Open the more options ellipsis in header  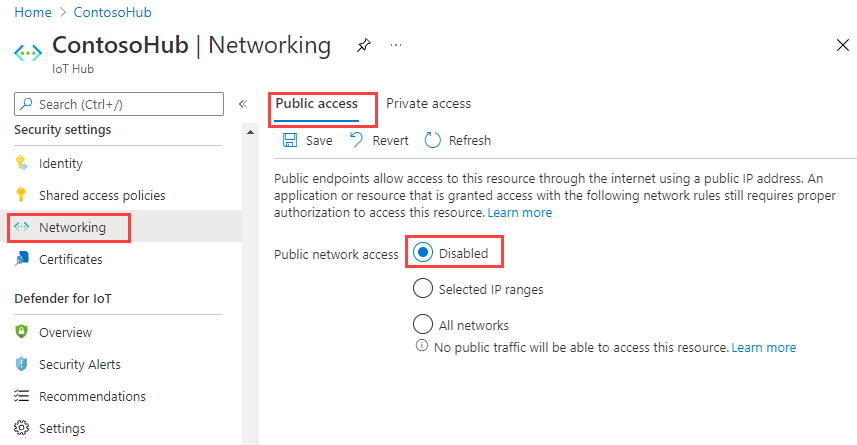tap(396, 46)
